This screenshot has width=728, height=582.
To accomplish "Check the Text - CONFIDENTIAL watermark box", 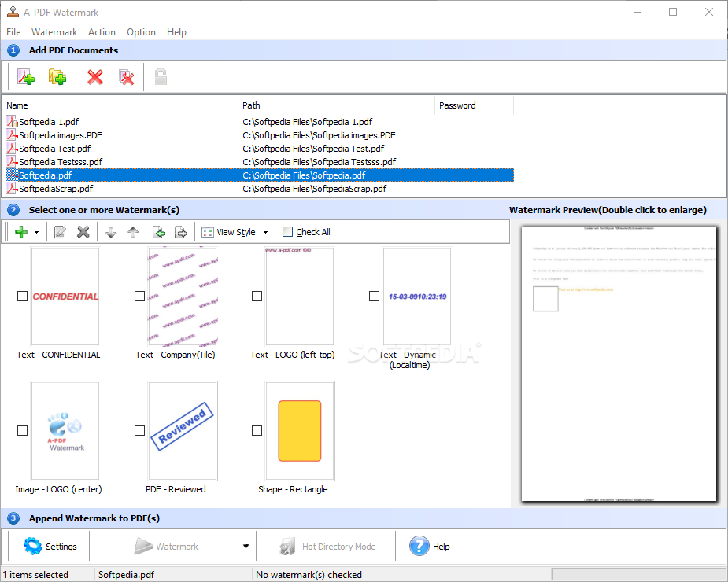I will click(x=22, y=296).
